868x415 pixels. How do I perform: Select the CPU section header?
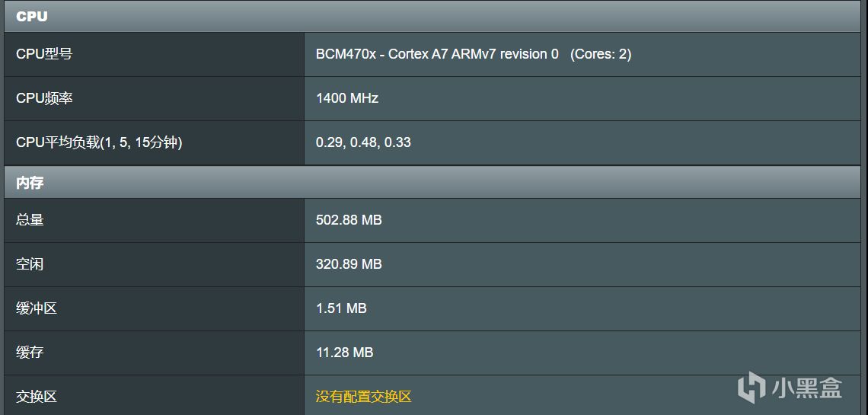coord(31,16)
